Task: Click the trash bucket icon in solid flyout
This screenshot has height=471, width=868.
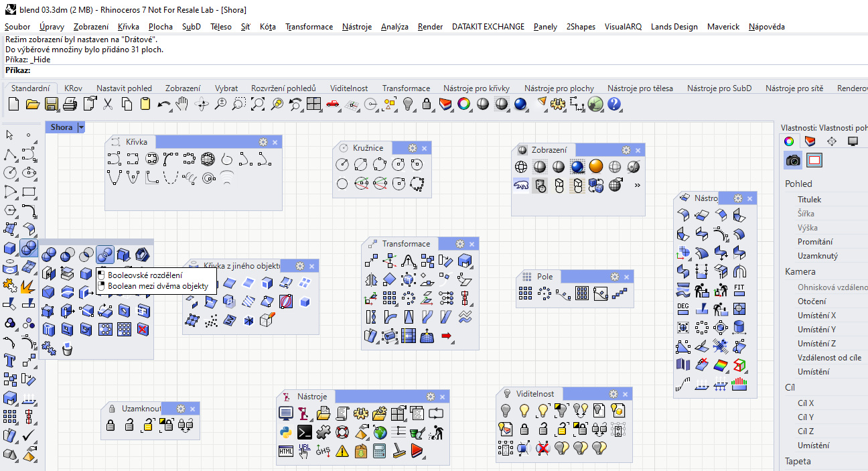Action: click(67, 348)
